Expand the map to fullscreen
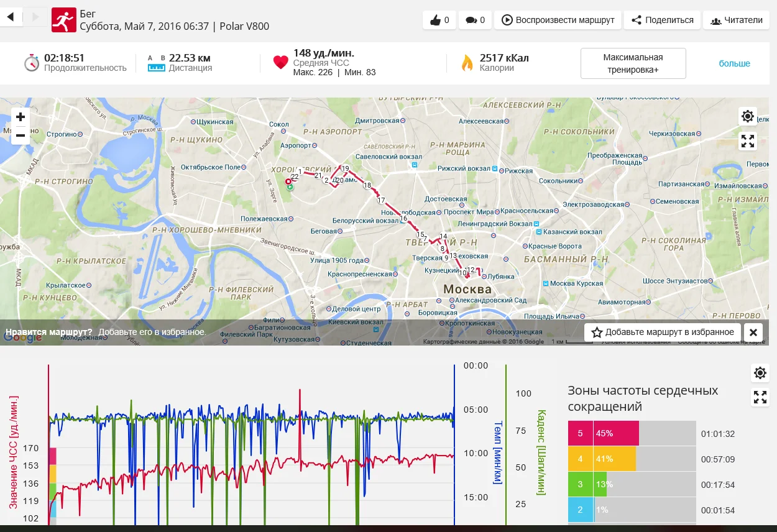Image resolution: width=777 pixels, height=532 pixels. pyautogui.click(x=748, y=141)
